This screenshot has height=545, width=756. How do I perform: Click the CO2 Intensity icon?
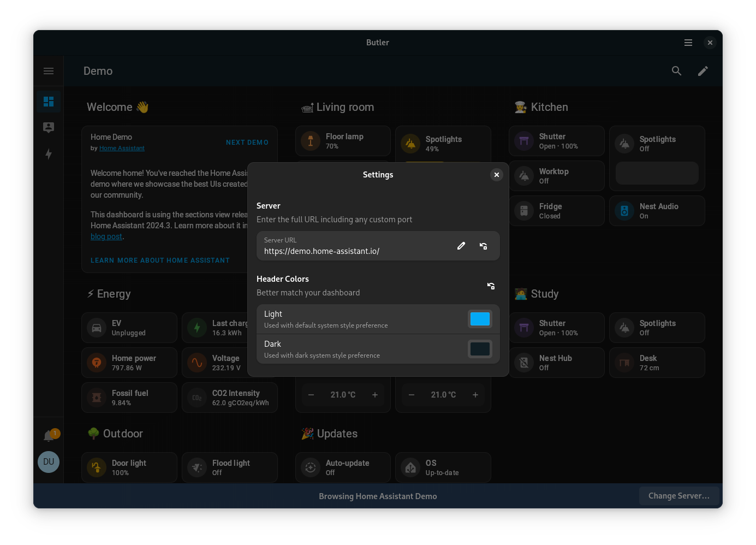pyautogui.click(x=197, y=398)
